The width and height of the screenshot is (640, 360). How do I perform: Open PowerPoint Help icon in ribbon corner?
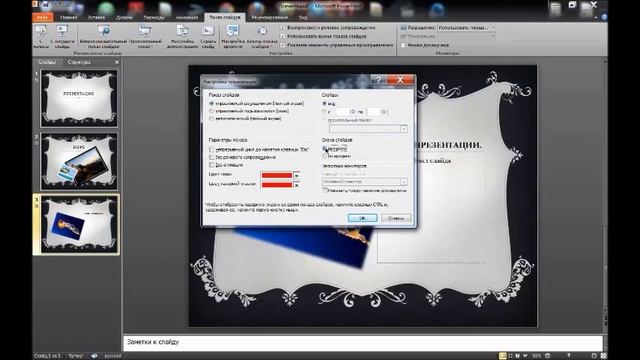[604, 18]
